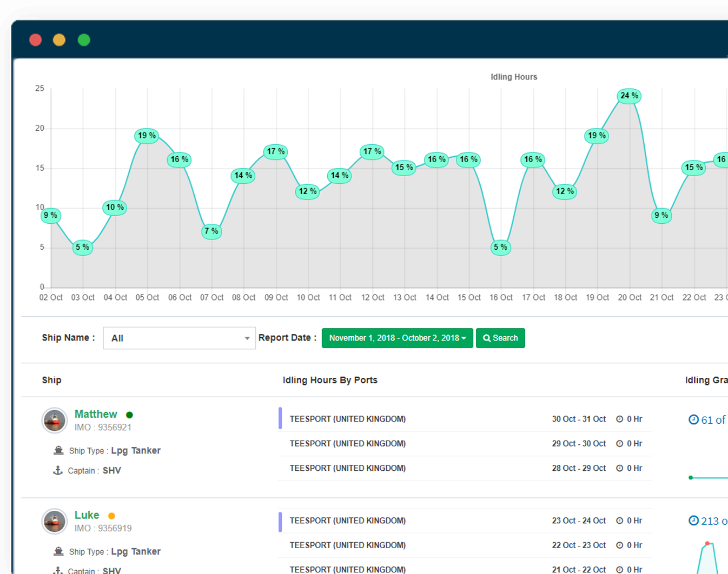Click the clock icon beside 61 of
This screenshot has height=574, width=728.
tap(693, 419)
